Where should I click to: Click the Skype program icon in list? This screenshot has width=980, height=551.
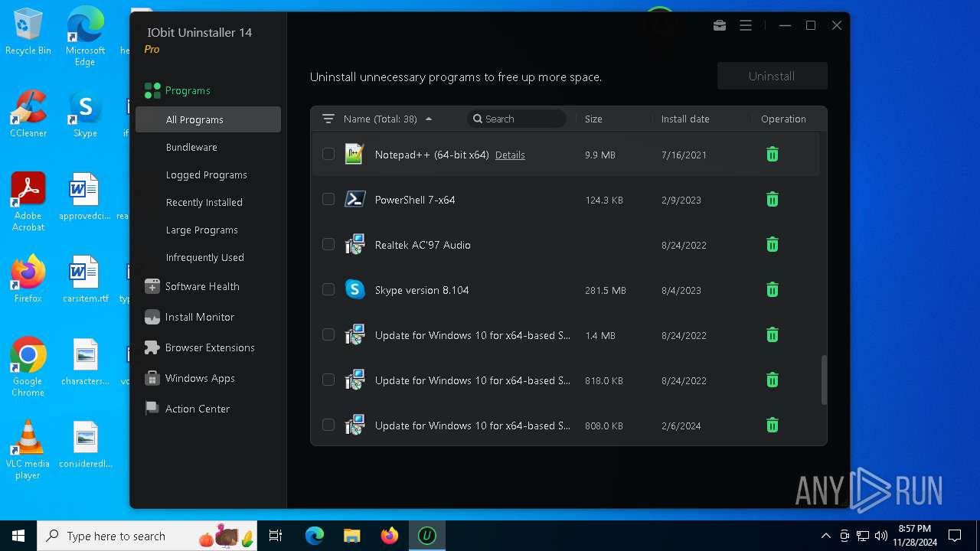click(x=354, y=289)
